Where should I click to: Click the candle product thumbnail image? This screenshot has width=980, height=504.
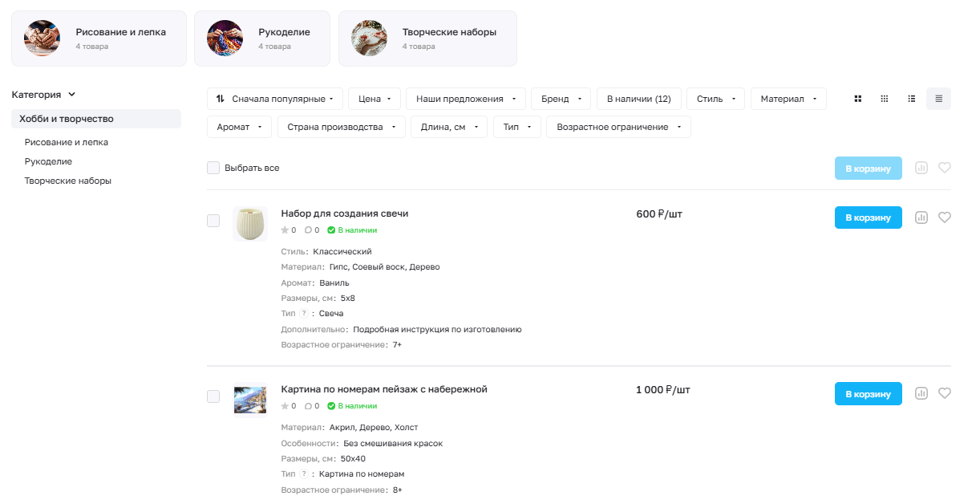(x=250, y=224)
